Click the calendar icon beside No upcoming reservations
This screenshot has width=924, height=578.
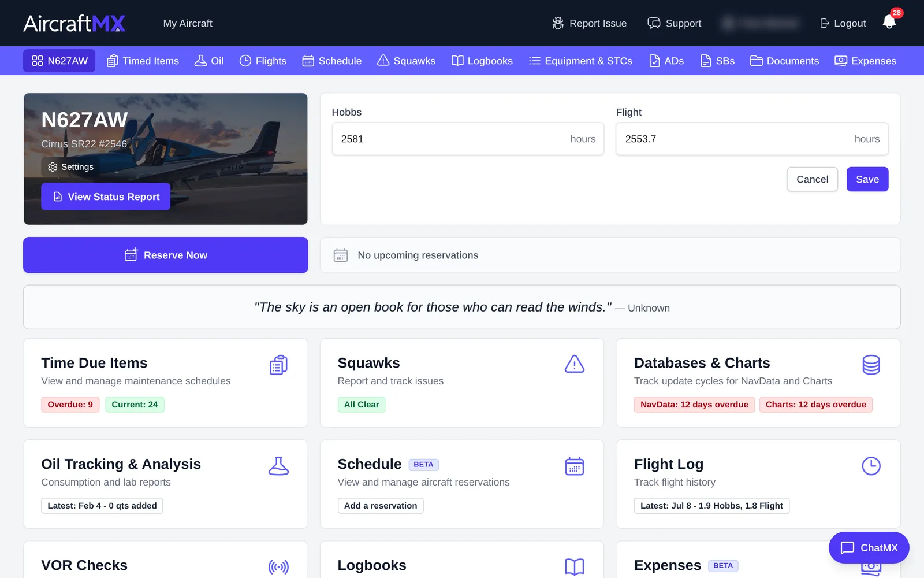pos(341,255)
